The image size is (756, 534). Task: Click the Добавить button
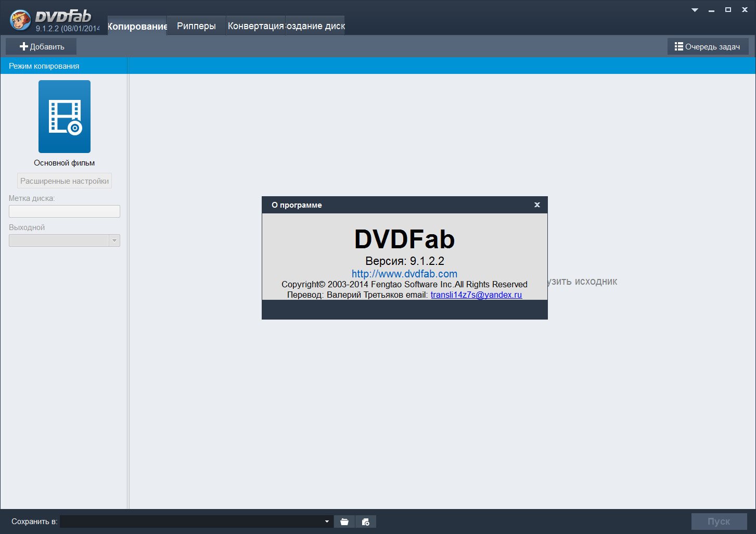coord(41,47)
